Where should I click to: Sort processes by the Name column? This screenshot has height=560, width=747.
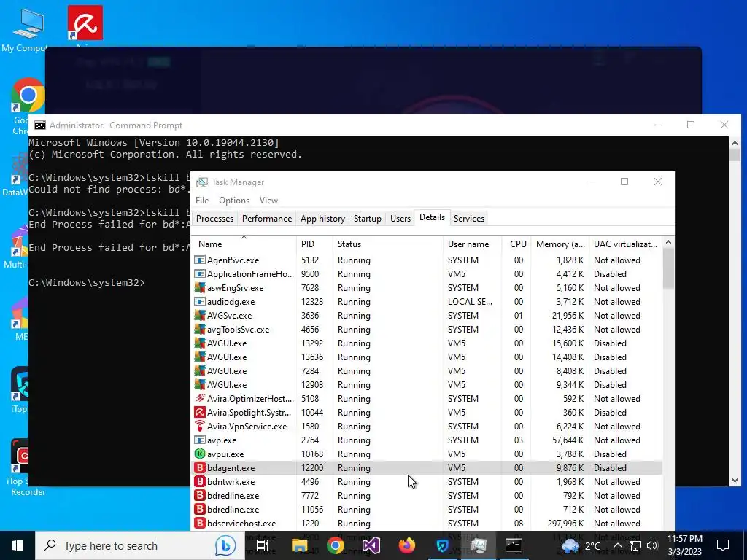click(x=244, y=244)
